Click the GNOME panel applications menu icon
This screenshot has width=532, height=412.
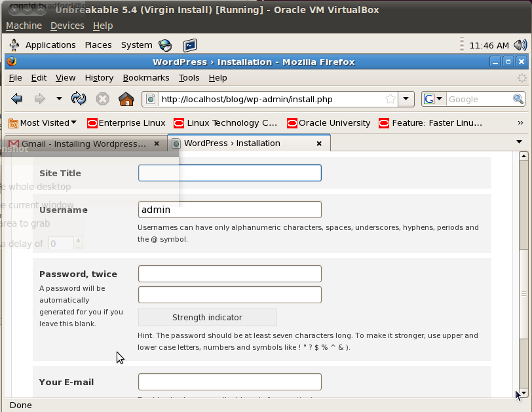[14, 45]
